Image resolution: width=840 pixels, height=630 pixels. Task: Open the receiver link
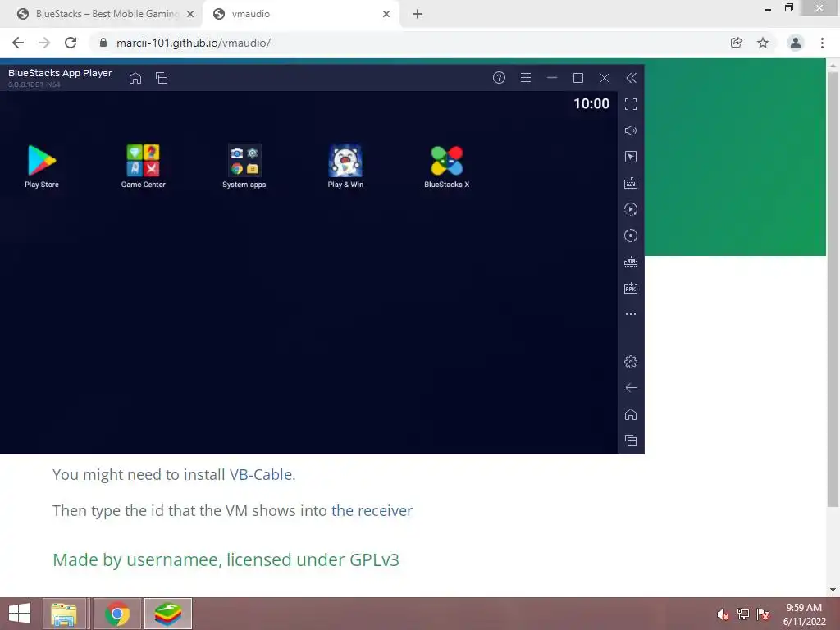click(x=372, y=510)
